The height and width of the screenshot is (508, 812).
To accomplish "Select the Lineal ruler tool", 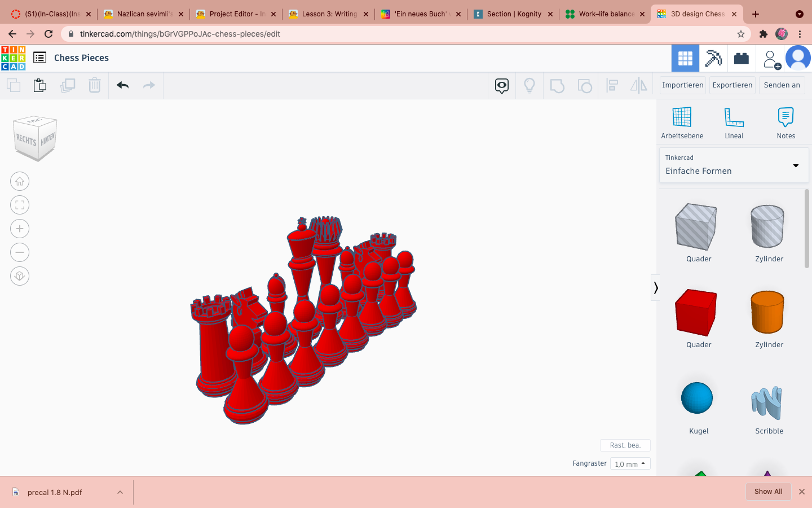I will (734, 123).
